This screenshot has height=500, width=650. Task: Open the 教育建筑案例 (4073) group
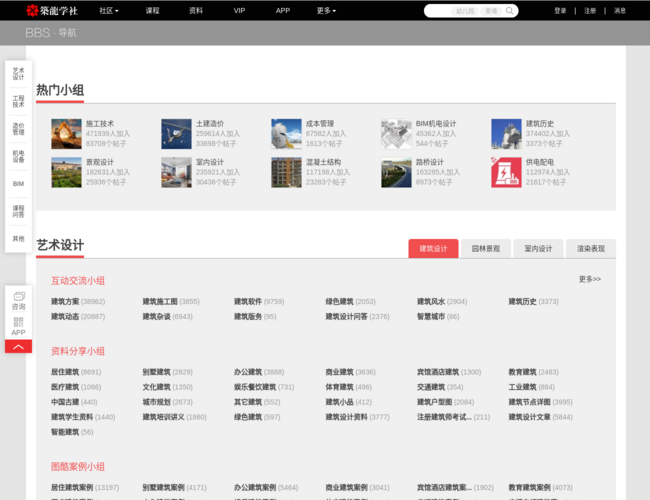541,487
